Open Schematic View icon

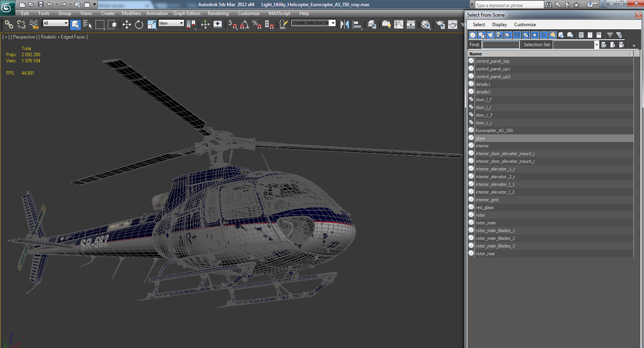point(411,24)
